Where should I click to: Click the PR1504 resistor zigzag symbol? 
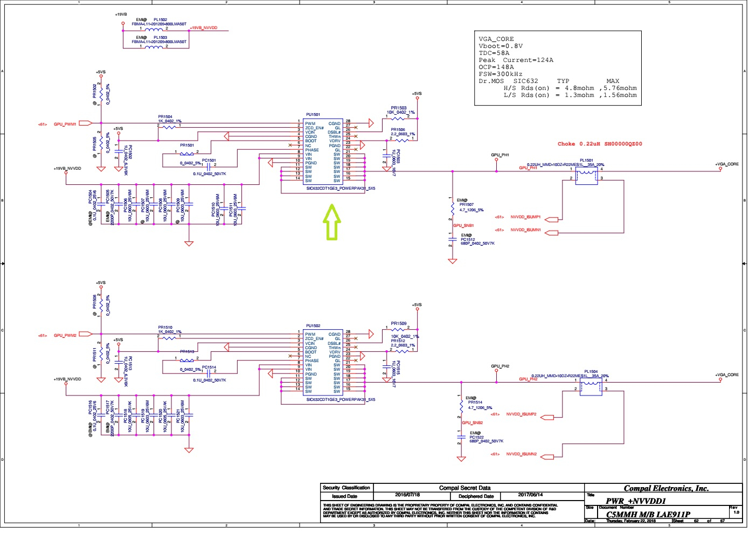point(170,127)
